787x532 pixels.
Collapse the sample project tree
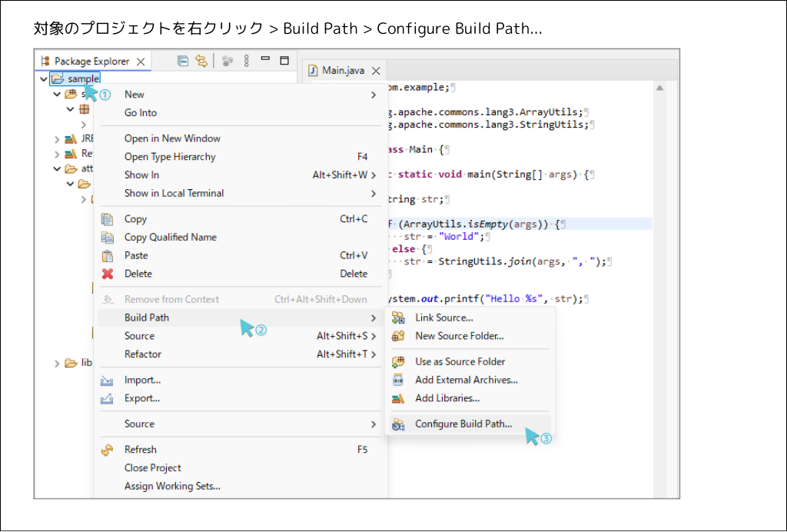44,79
